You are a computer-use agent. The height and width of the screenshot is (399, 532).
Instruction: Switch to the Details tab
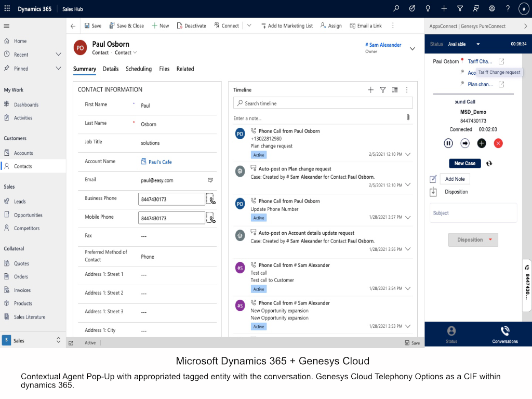111,69
